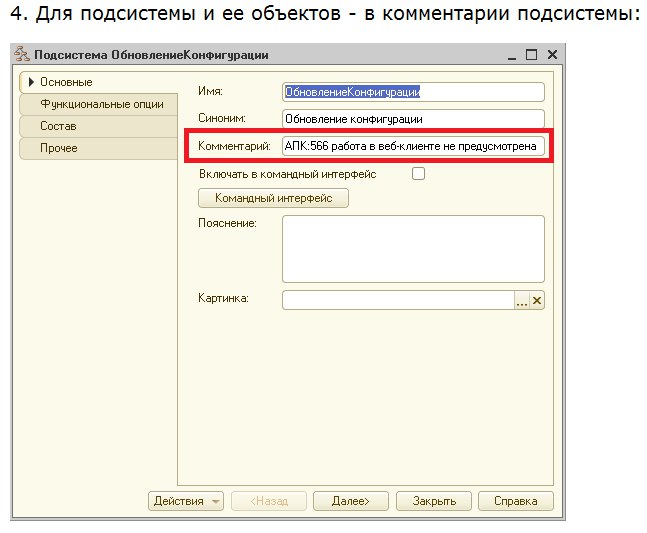
Task: Open the Состав tab
Action: [98, 126]
